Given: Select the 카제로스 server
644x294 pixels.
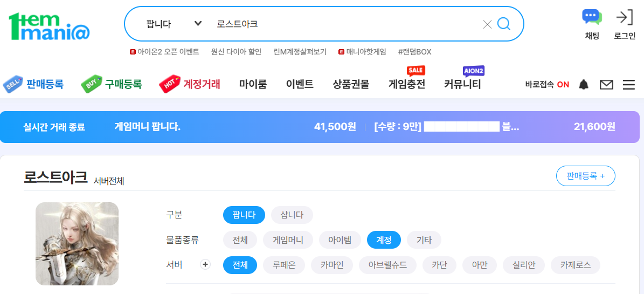Looking at the screenshot, I should pos(576,265).
